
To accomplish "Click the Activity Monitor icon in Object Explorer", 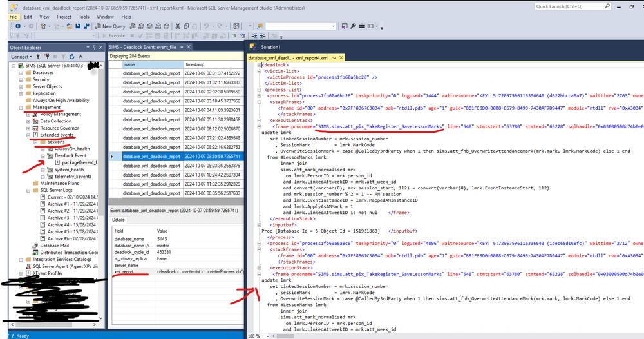I will click(x=80, y=57).
